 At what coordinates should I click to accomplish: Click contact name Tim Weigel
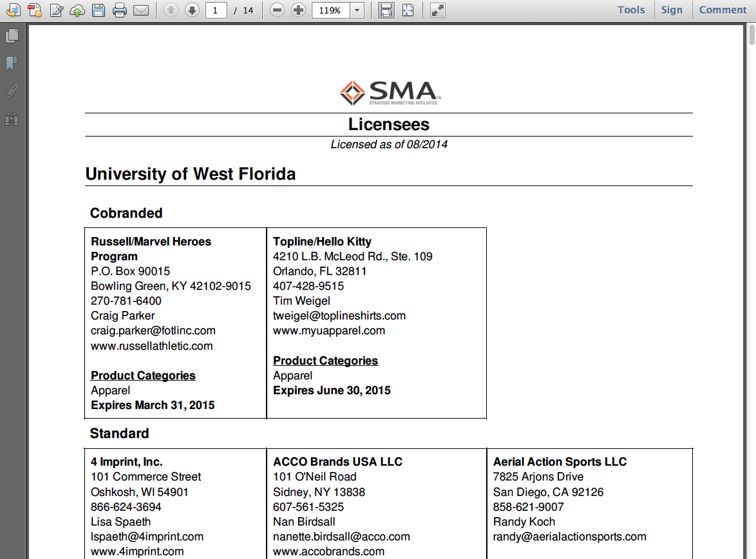[x=301, y=301]
